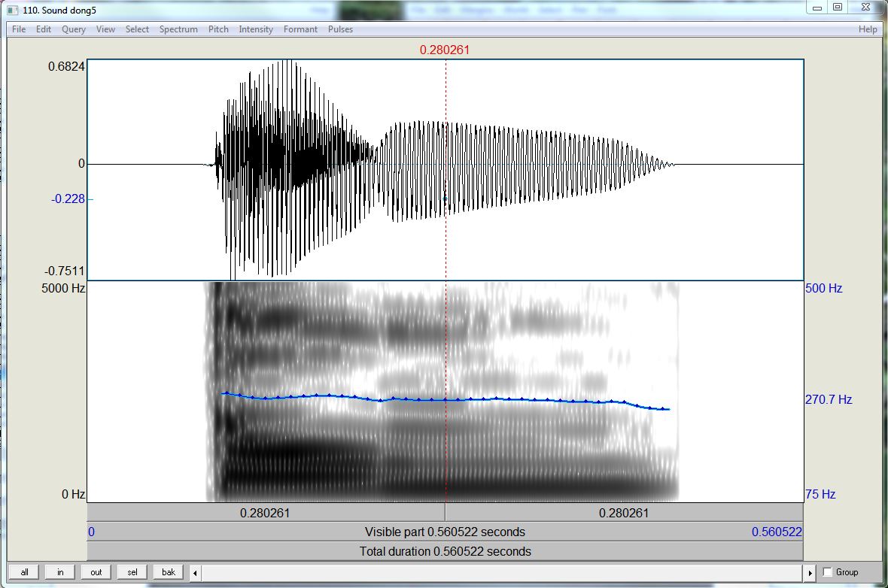Click the 'sel' zoom button
The height and width of the screenshot is (588, 888).
pyautogui.click(x=132, y=572)
